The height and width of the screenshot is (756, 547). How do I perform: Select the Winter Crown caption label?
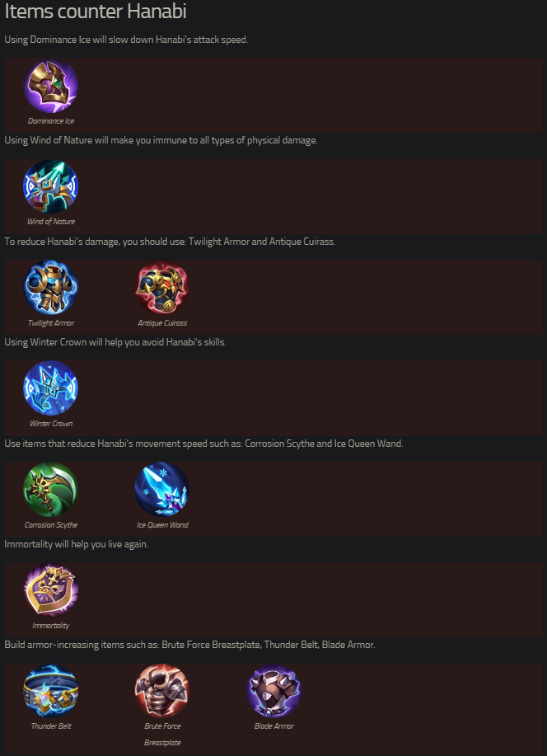(51, 424)
